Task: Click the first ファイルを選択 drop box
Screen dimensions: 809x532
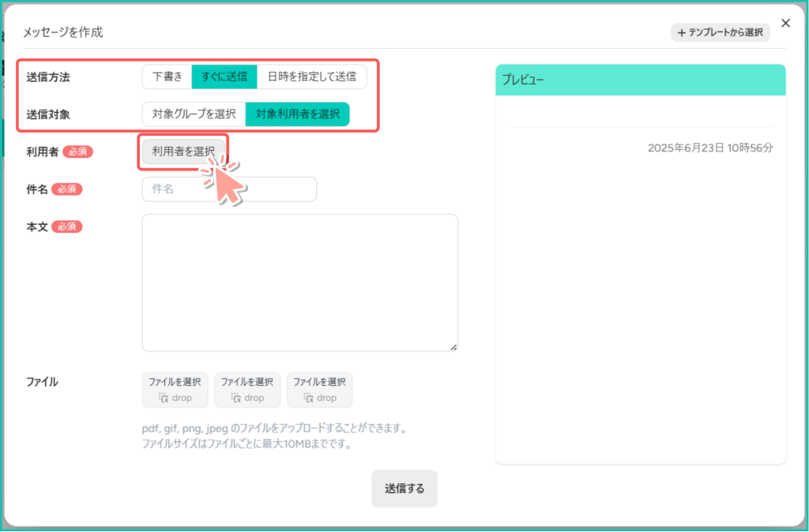Action: [175, 390]
